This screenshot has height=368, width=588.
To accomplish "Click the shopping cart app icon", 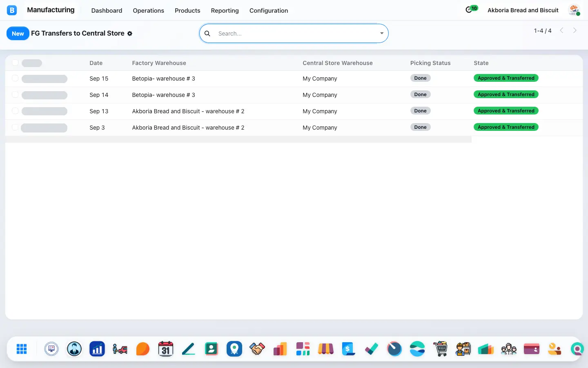I will 440,349.
